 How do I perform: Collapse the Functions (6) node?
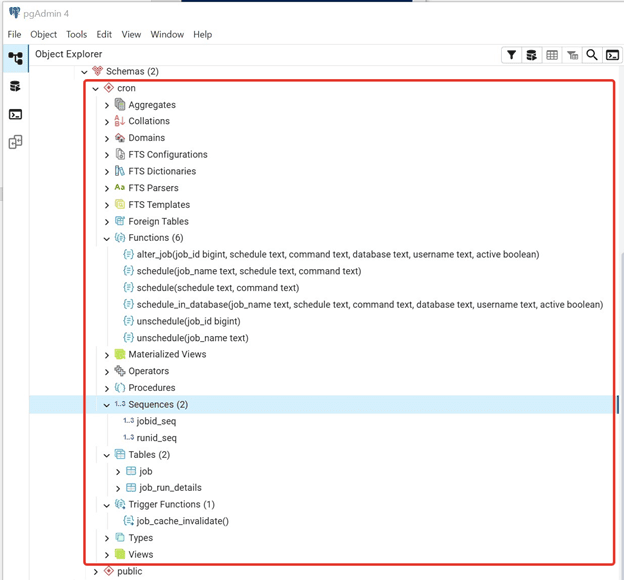[x=107, y=239]
